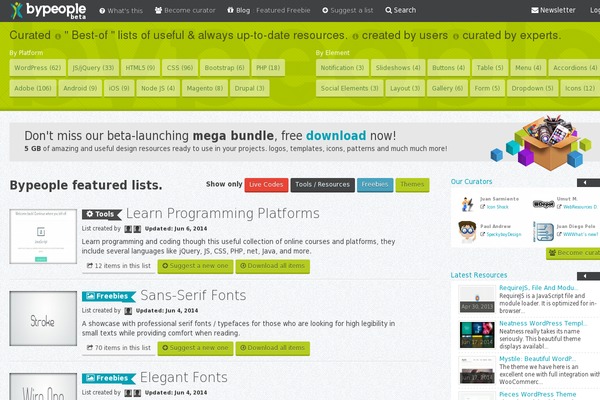Show only Tools / Resources lists
600x400 pixels.
pyautogui.click(x=323, y=185)
